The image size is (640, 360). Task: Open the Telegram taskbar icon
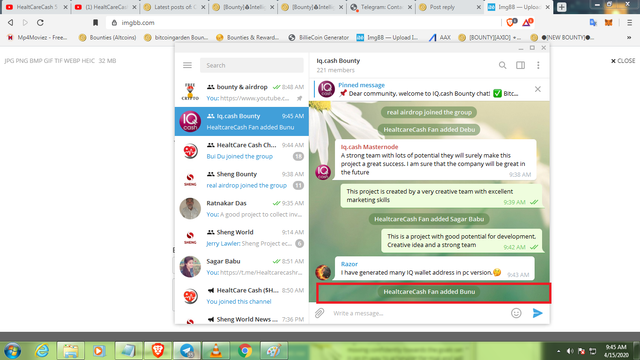pos(187,351)
